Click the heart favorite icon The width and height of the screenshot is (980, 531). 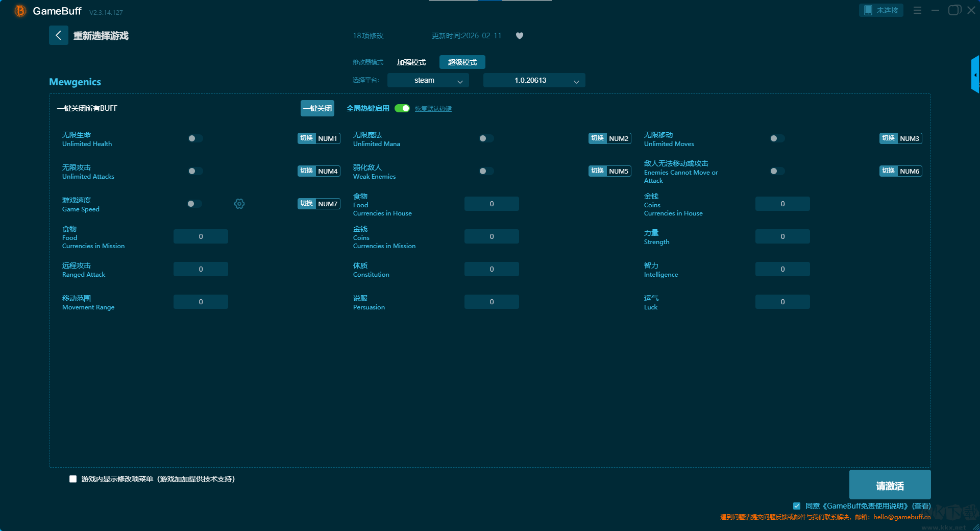coord(519,36)
